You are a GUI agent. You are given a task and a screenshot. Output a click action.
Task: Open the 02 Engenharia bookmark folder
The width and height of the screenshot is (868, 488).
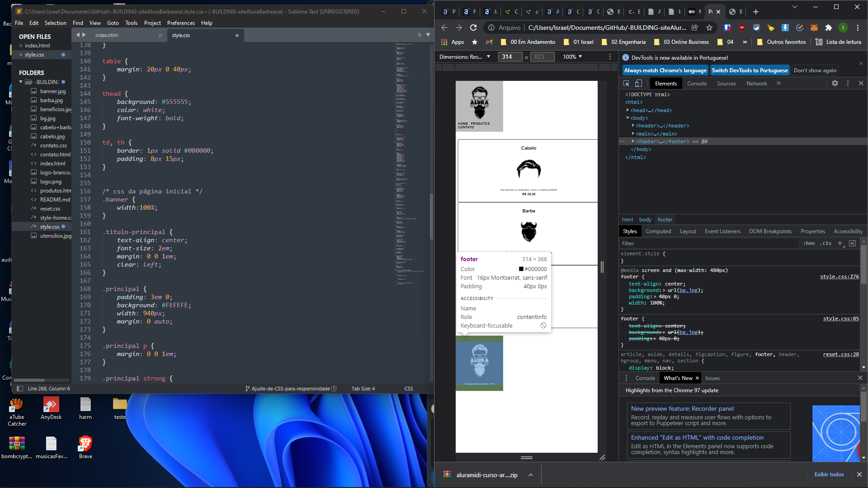pos(624,42)
